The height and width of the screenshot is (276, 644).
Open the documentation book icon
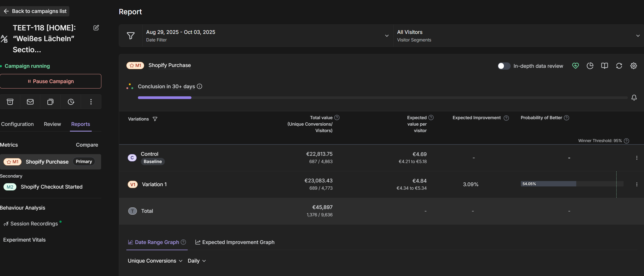point(604,66)
